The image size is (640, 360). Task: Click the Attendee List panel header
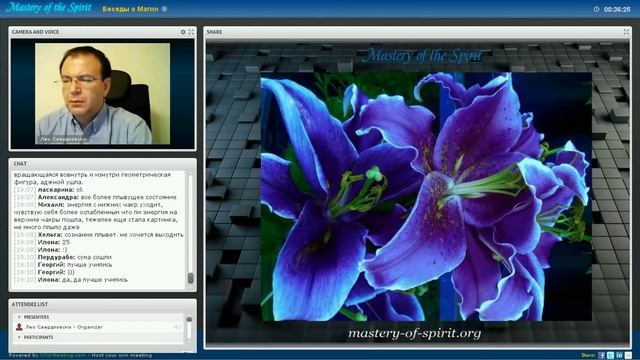pyautogui.click(x=102, y=304)
